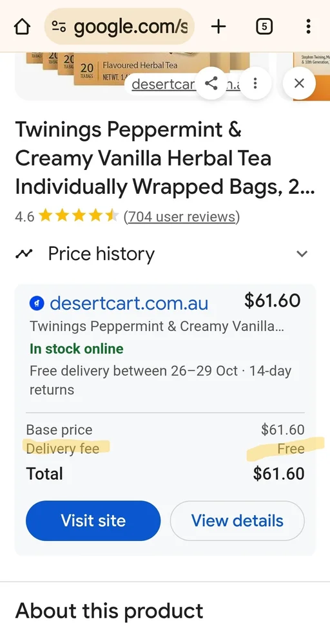Close the product panel with X
Screen dimensions: 330x644
[300, 83]
